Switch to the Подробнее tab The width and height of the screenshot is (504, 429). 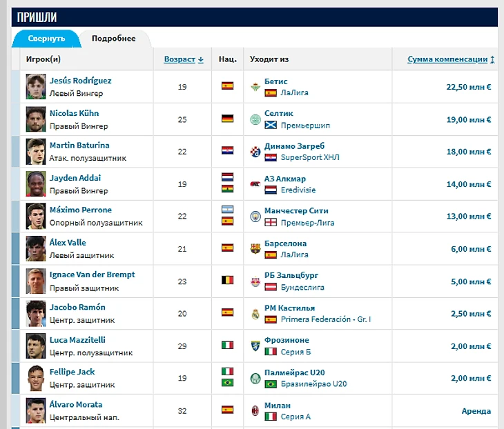point(114,39)
